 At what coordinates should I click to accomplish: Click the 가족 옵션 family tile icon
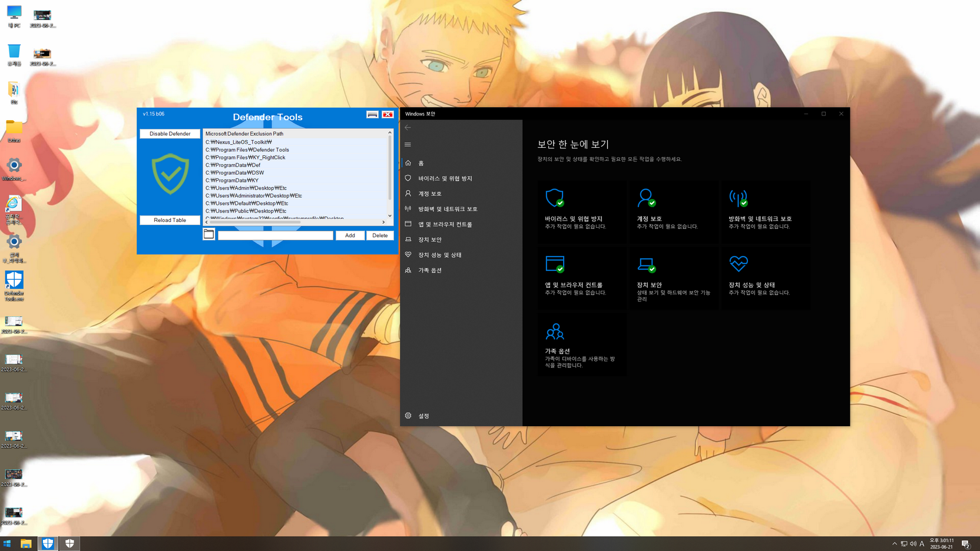pyautogui.click(x=555, y=331)
